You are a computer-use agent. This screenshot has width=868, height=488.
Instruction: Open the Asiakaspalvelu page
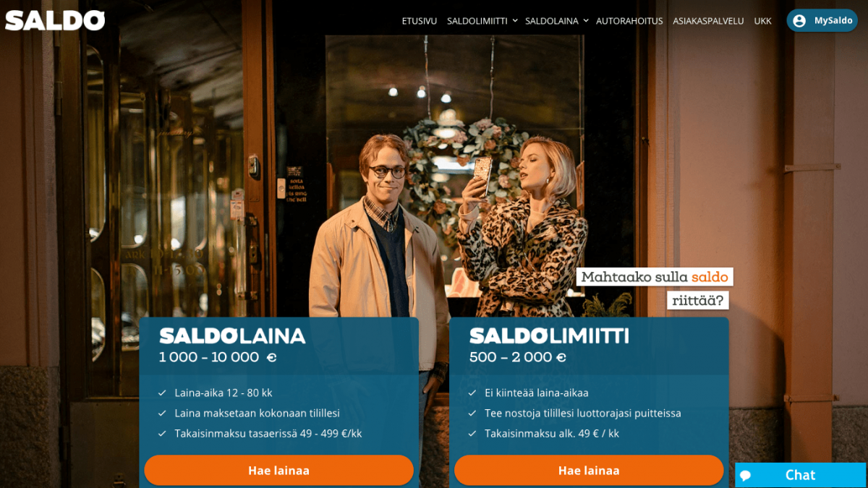[x=708, y=21]
